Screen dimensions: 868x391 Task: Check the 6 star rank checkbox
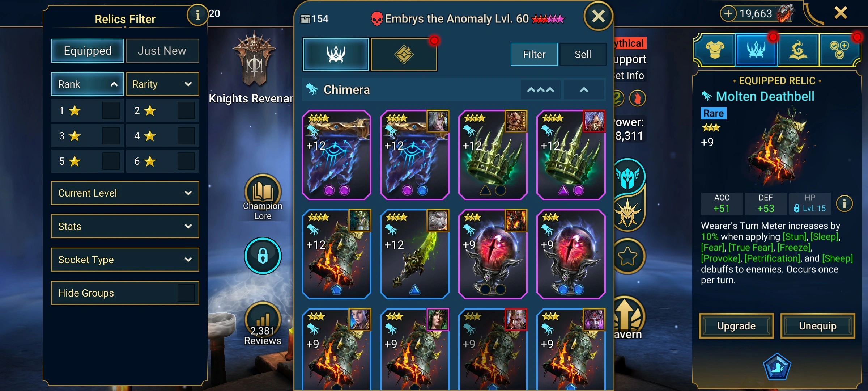point(186,161)
